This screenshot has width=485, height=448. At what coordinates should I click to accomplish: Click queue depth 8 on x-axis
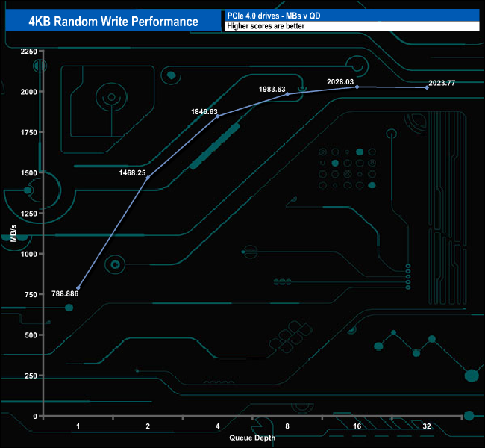[x=287, y=426]
